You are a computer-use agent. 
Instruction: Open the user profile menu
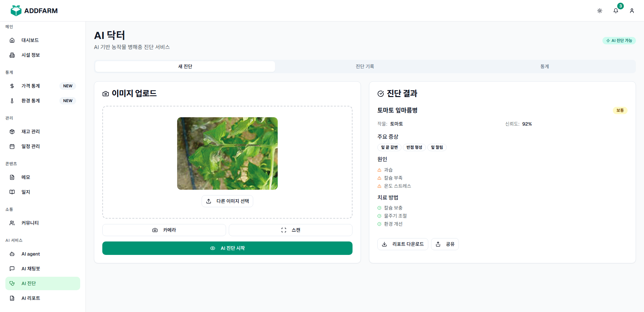click(632, 10)
